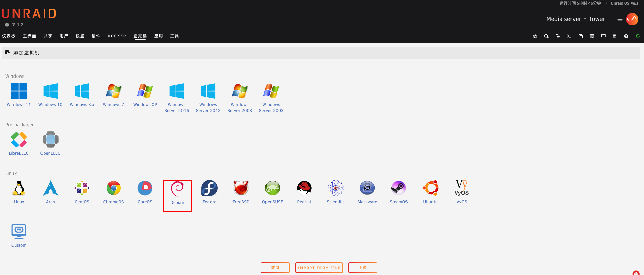Screen dimensions: 644x275
Task: Click the orange Unraid account avatar
Action: click(x=632, y=19)
